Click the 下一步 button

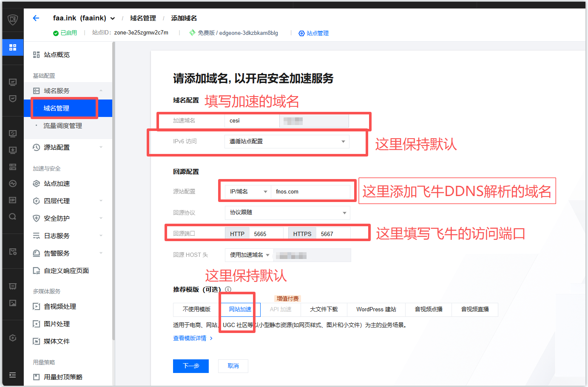tap(191, 366)
